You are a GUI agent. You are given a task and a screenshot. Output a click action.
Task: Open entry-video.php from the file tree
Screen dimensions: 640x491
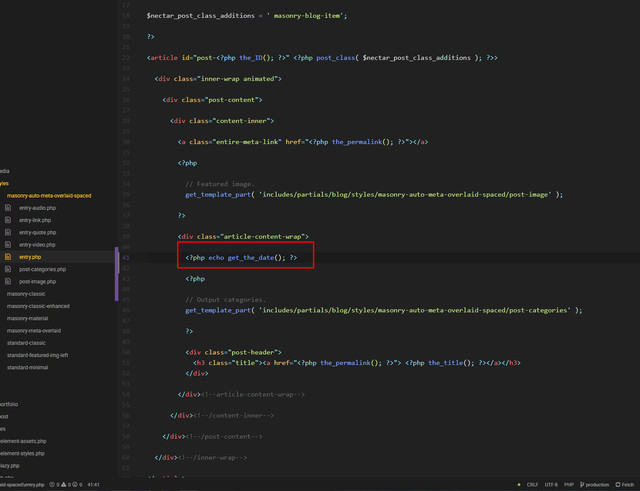point(37,244)
